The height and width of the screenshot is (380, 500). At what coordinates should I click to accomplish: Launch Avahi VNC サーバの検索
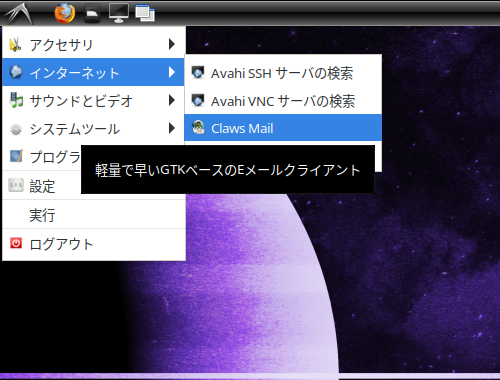(283, 101)
